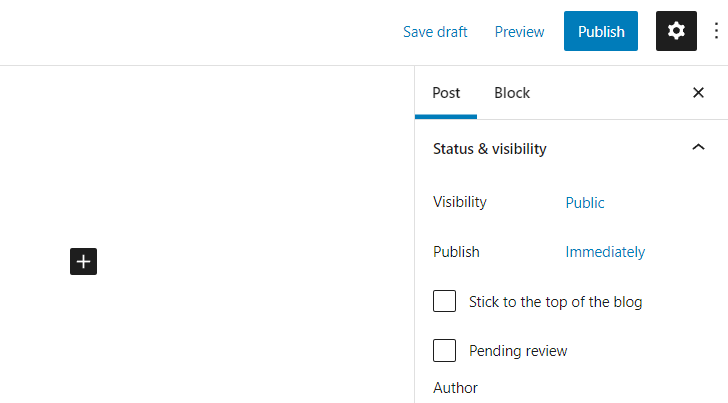Image resolution: width=728 pixels, height=403 pixels.
Task: Collapse Status & visibility with chevron arrow
Action: (x=698, y=148)
